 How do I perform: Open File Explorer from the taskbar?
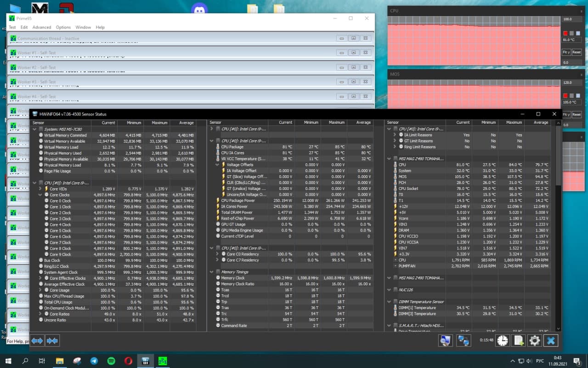[60, 361]
